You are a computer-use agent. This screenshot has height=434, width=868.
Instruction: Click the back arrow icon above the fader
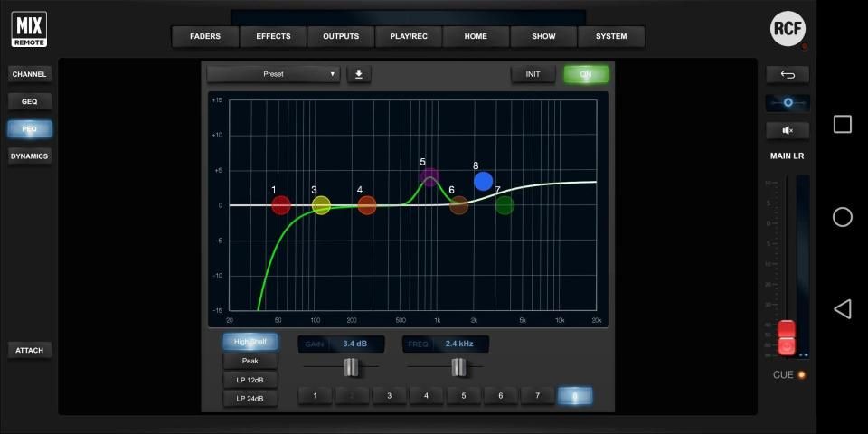787,74
